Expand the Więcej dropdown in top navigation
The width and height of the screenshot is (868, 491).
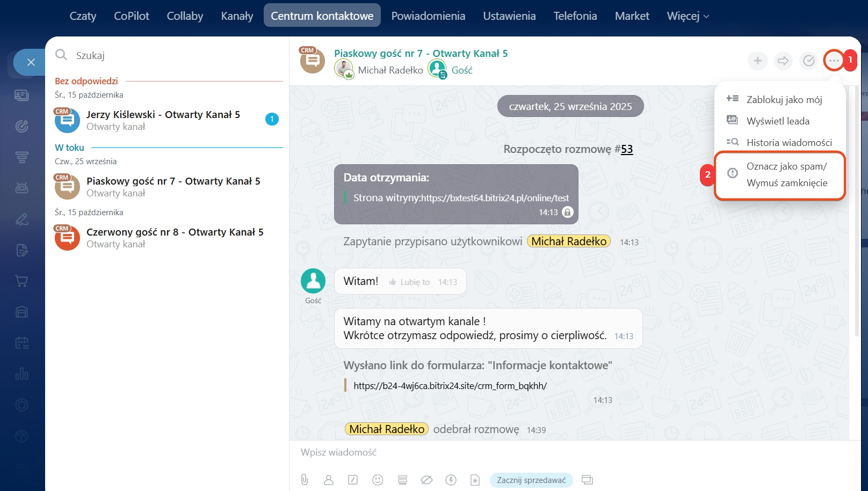(x=688, y=16)
